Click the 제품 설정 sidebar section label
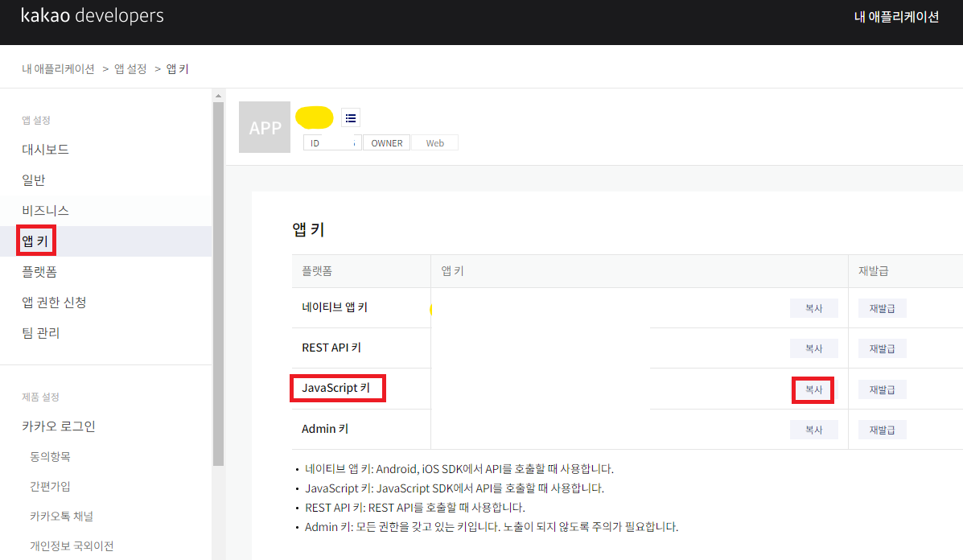This screenshot has height=560, width=963. 40,397
